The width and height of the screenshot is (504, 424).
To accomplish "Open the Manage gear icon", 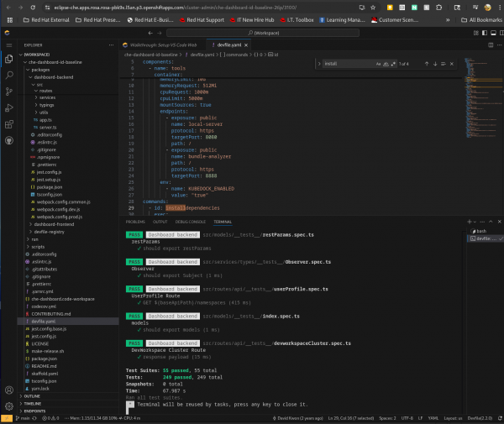I will click(9, 406).
